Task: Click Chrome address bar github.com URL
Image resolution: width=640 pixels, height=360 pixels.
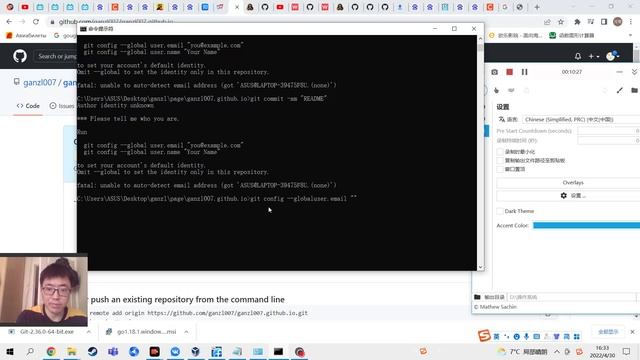Action: point(116,22)
